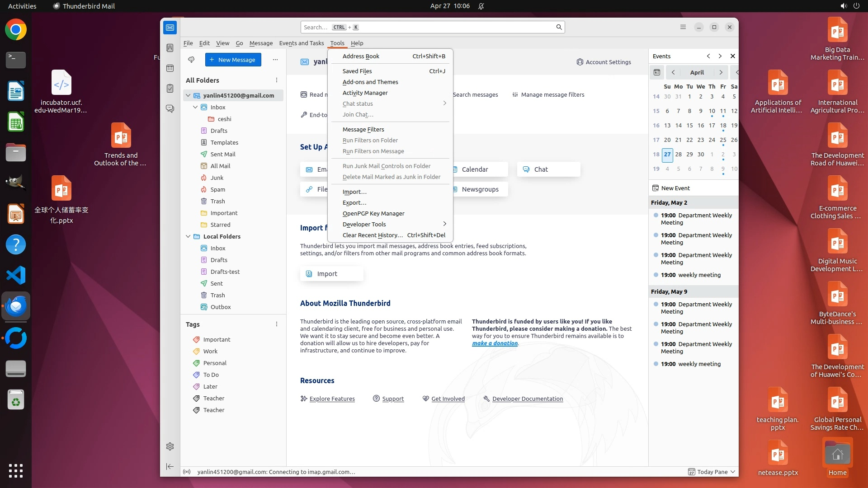Open the Address Book space icon

coord(170,48)
